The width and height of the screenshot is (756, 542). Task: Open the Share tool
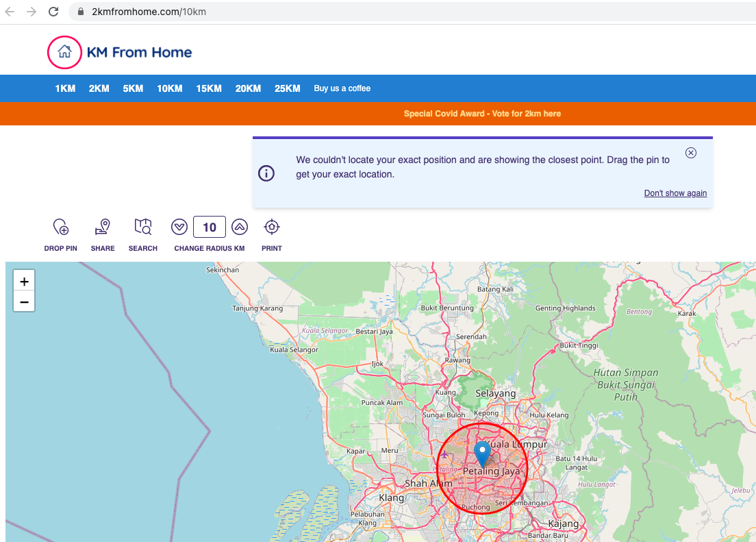pyautogui.click(x=102, y=227)
